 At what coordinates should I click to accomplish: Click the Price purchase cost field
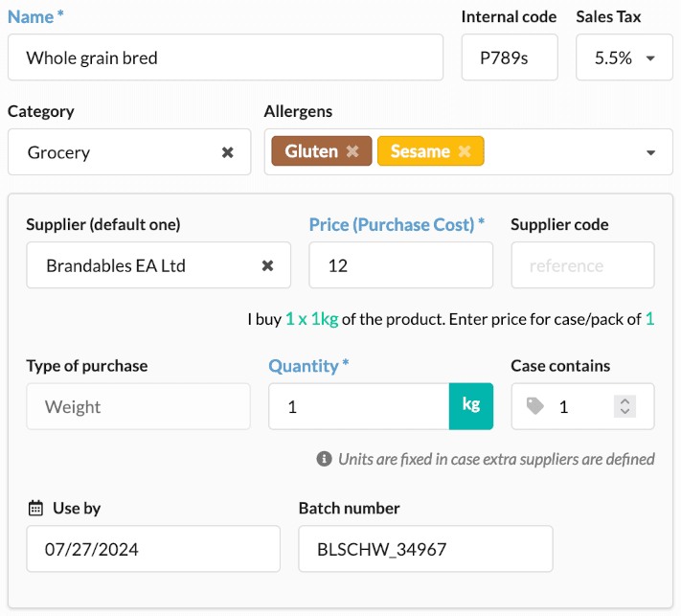point(401,265)
